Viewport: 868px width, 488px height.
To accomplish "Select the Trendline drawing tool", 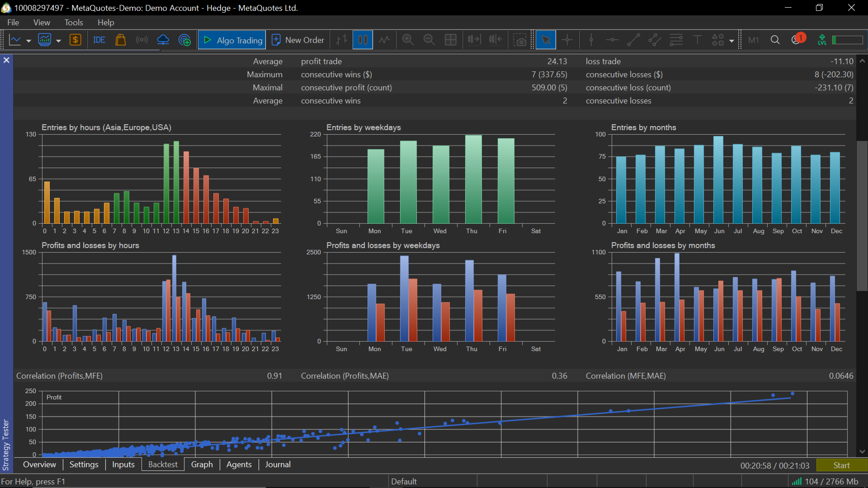I will [x=633, y=40].
